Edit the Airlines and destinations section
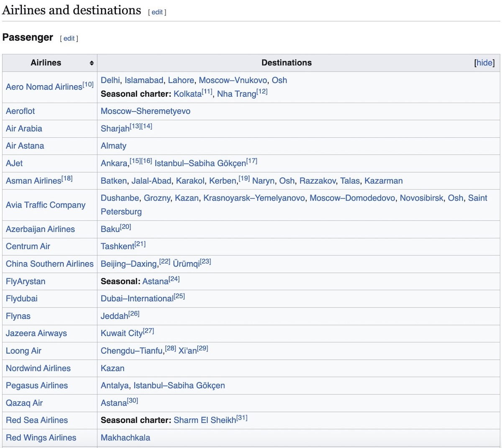Viewport: 502px width, 448px height. [x=157, y=12]
